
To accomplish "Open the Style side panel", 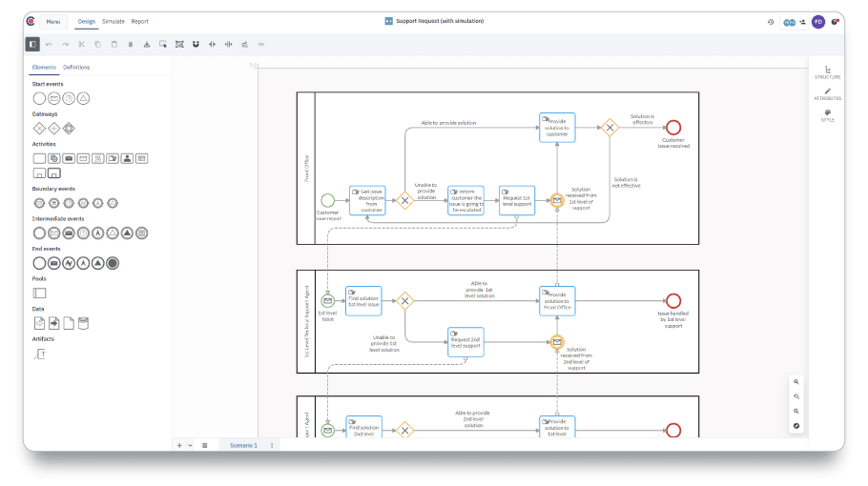I will point(828,115).
